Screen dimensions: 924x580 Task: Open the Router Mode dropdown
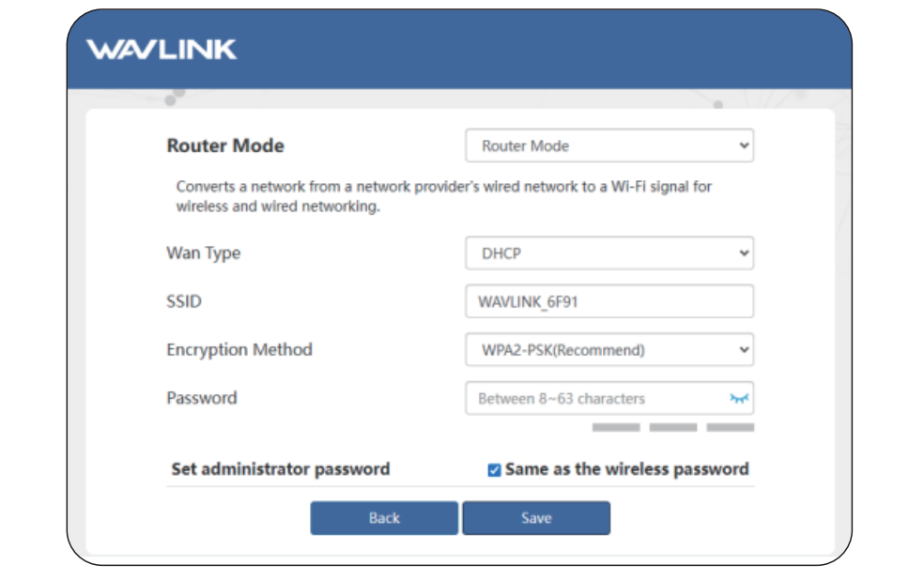pyautogui.click(x=609, y=146)
